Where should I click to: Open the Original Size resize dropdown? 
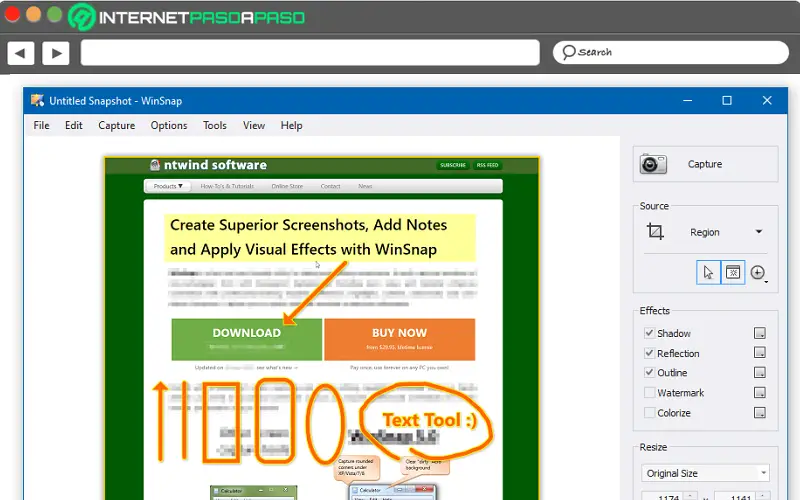click(705, 473)
